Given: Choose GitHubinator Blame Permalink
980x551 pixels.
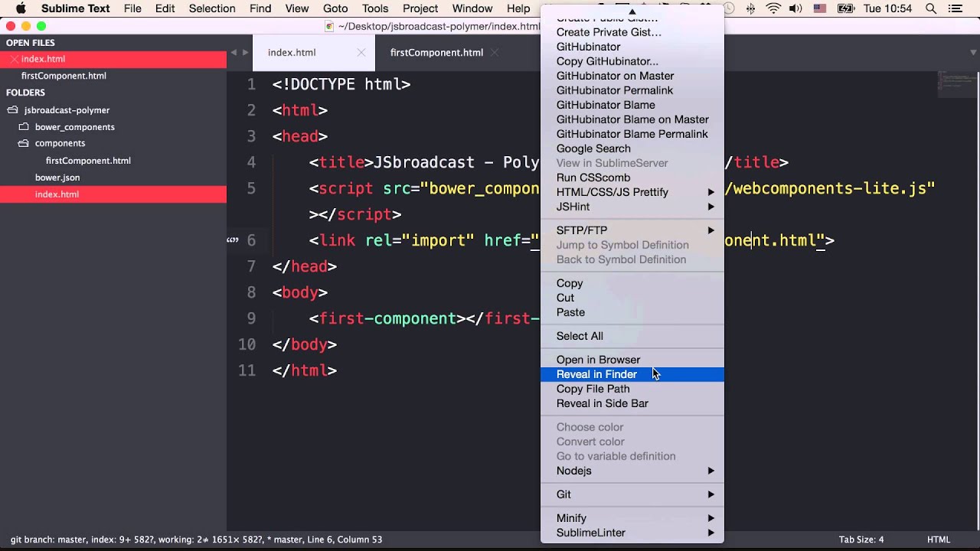Looking at the screenshot, I should pos(632,134).
